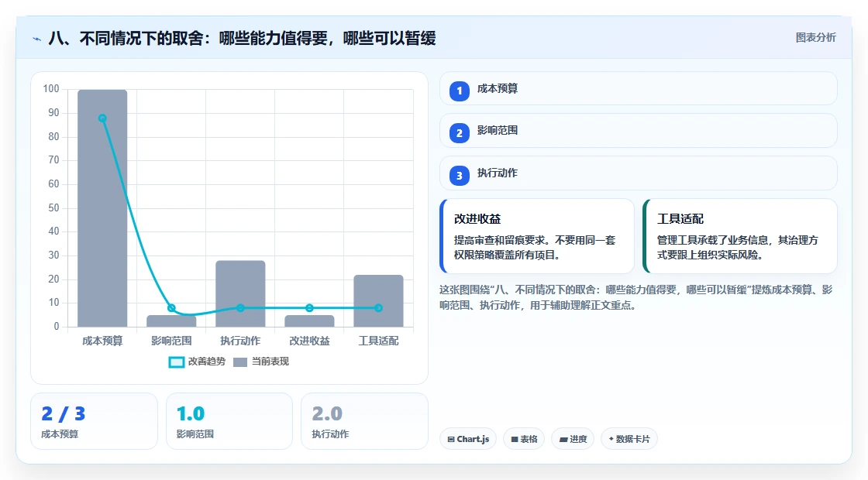
Task: Click the section title 八、不同情况下的取舍
Action: [243, 39]
